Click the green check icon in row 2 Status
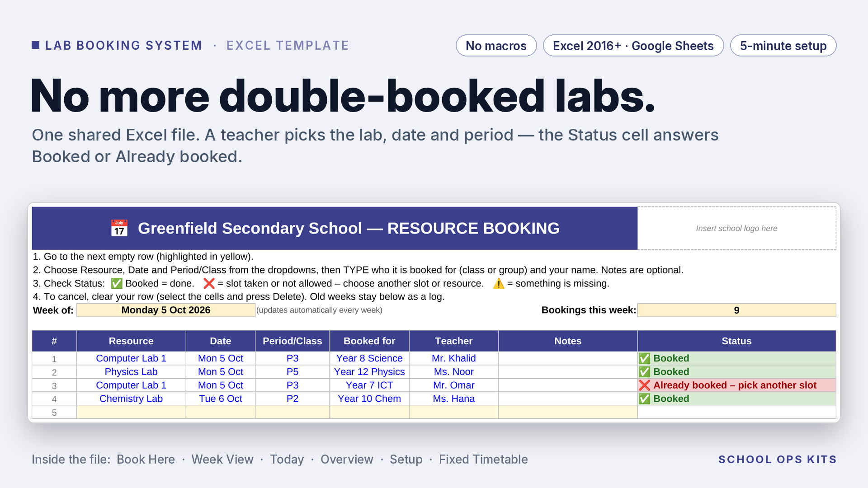Image resolution: width=868 pixels, height=488 pixels. coord(645,372)
